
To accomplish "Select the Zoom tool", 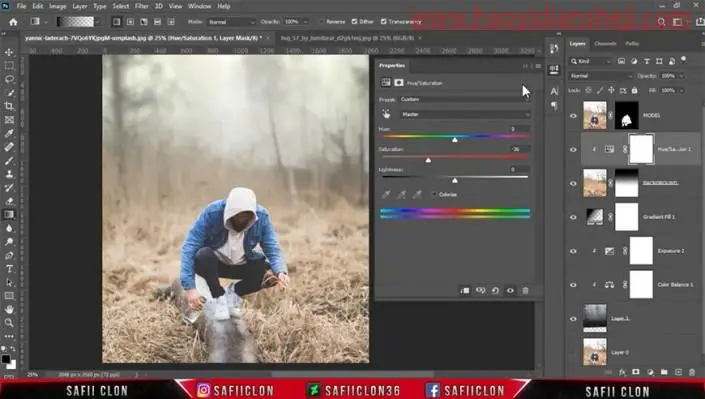I will [x=9, y=323].
